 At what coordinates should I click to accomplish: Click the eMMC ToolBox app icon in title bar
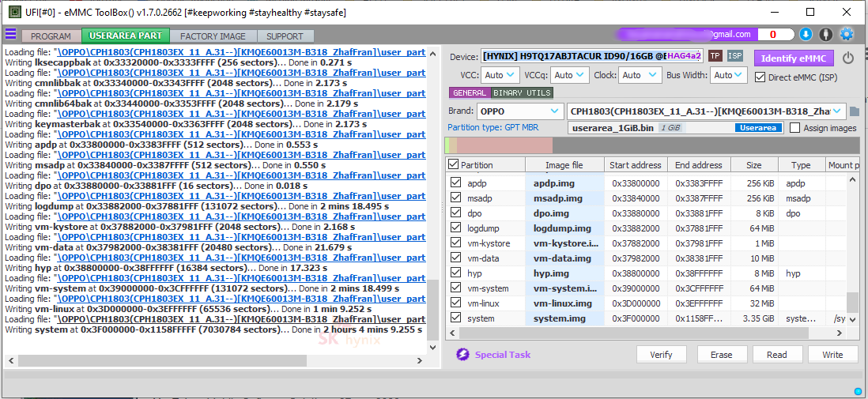pyautogui.click(x=16, y=12)
